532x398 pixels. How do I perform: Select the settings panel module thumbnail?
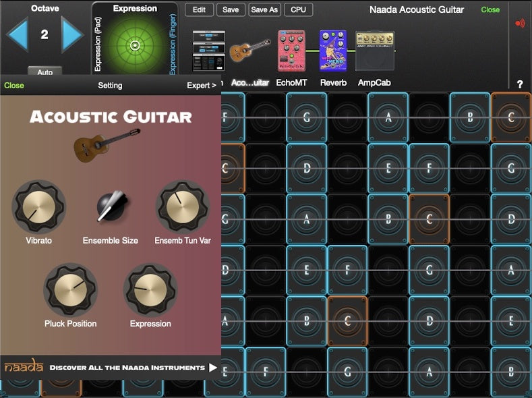tap(208, 51)
